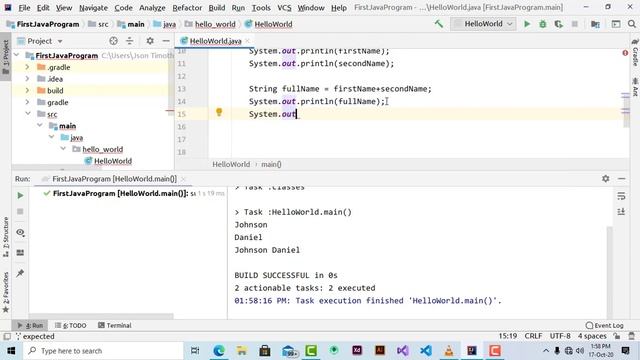Viewport: 640px width, 360px height.
Task: Open the 6: TODO tool window
Action: point(71,325)
